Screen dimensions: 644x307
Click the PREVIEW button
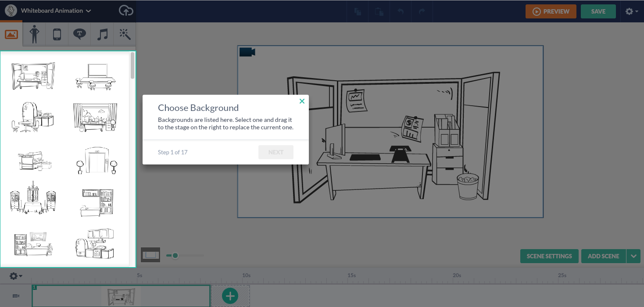pyautogui.click(x=551, y=11)
